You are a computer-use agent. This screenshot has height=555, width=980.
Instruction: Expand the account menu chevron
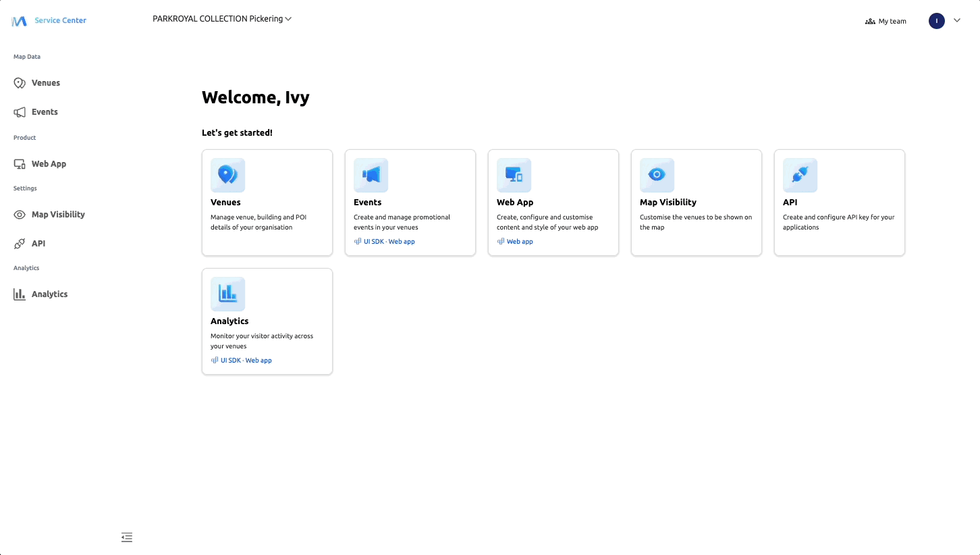point(957,21)
